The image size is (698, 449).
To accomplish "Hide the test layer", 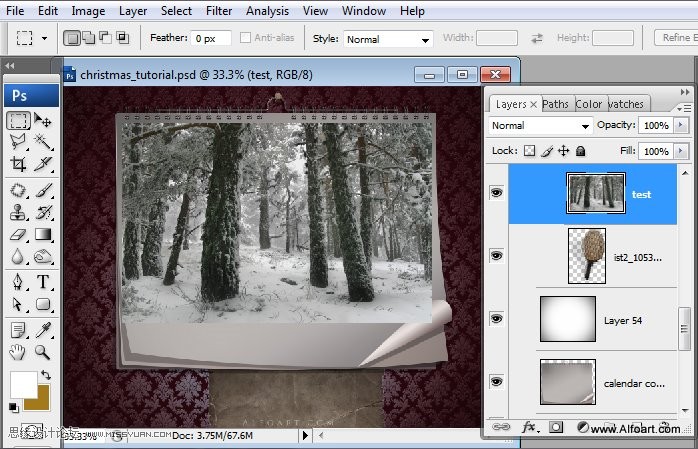I will pos(496,193).
